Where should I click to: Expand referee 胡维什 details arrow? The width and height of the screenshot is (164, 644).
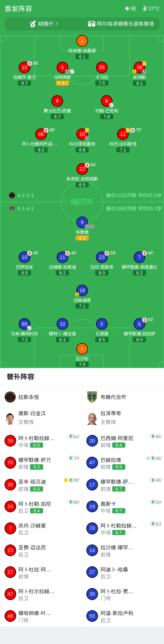point(56,24)
